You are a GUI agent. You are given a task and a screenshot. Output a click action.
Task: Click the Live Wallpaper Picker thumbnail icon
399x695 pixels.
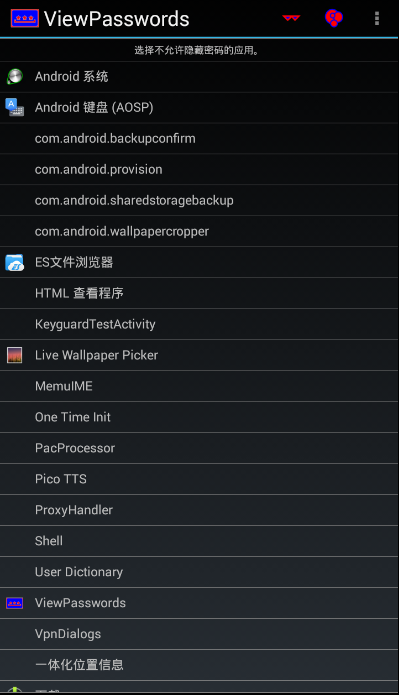[15, 355]
